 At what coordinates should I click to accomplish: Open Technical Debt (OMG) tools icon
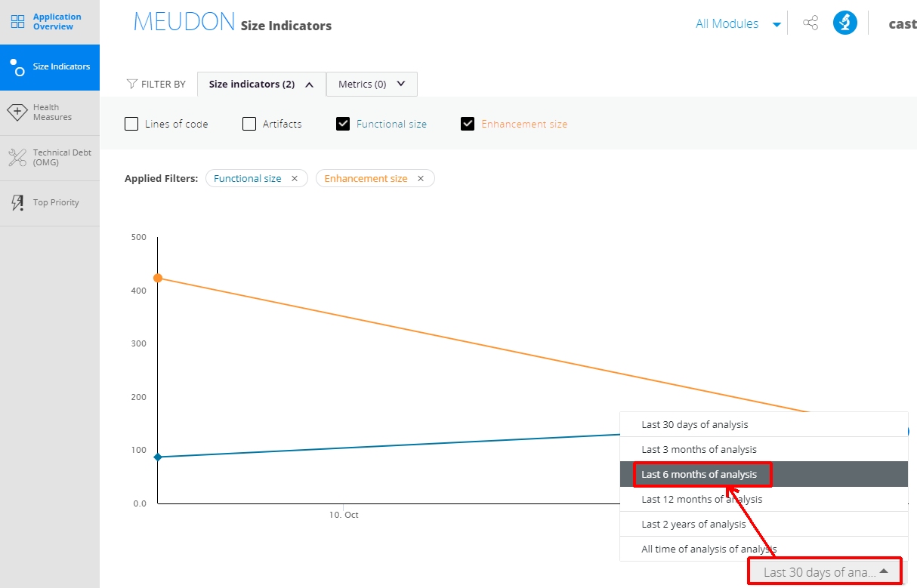[17, 157]
